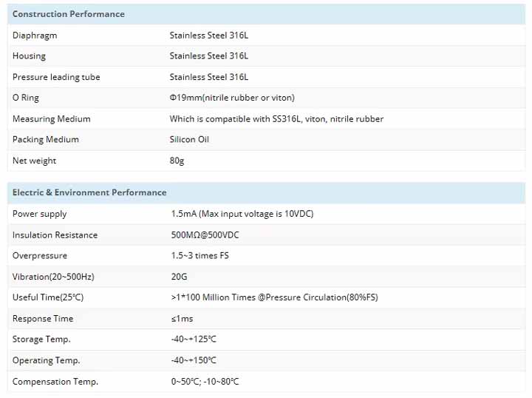Select the Compensation Temp. value text
532x398 pixels.
pyautogui.click(x=205, y=382)
